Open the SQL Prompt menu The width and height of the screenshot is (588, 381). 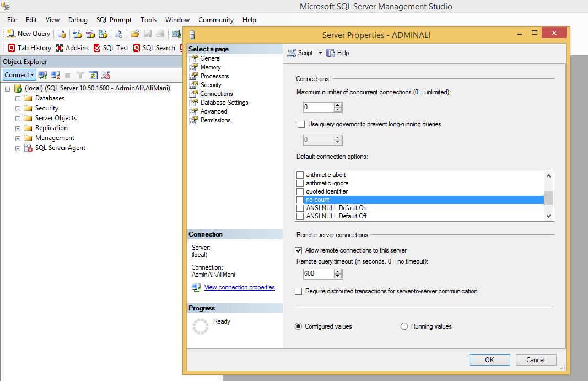click(x=114, y=19)
